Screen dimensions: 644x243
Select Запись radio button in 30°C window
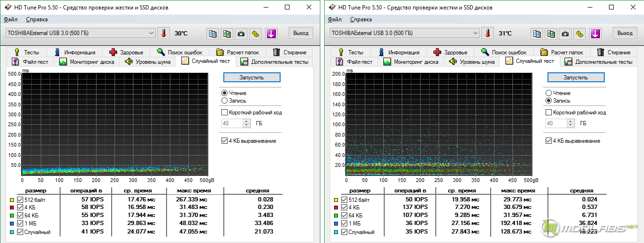coord(224,101)
